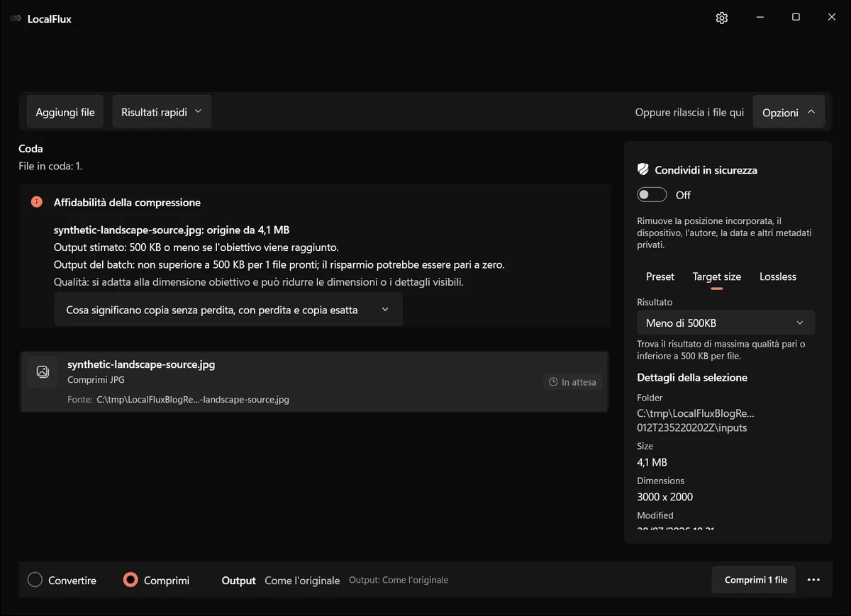
Task: Click the Off label next to the switch
Action: (x=683, y=195)
